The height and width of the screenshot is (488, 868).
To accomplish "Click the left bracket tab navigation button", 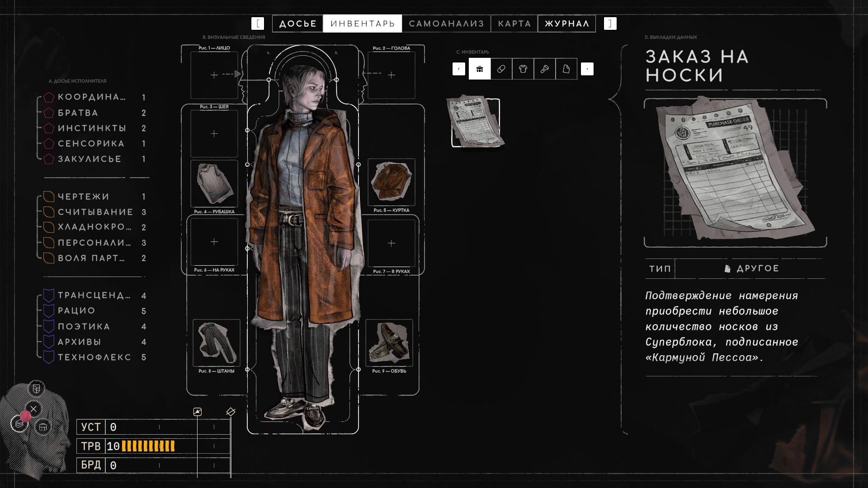I will point(258,23).
